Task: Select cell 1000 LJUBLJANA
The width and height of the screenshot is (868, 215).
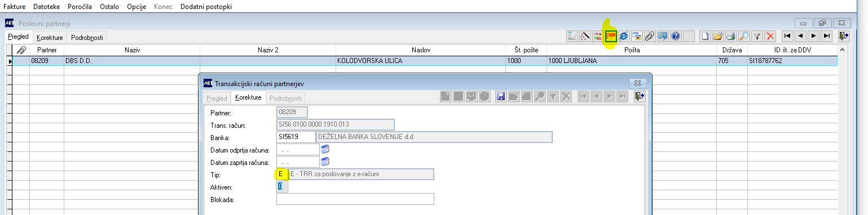Action: tap(632, 60)
